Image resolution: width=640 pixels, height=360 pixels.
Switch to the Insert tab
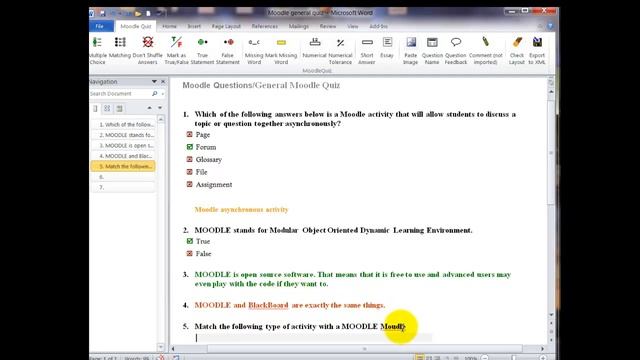194,26
